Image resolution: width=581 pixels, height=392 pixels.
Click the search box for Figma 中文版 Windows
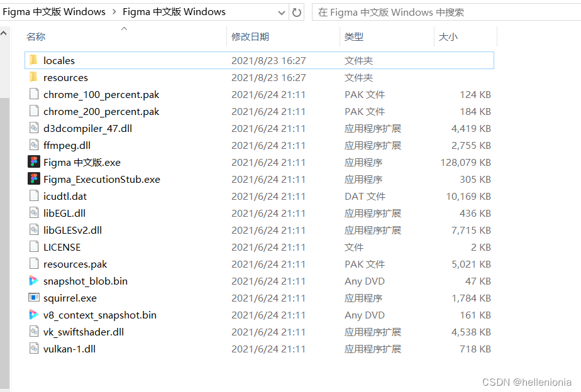(x=446, y=12)
